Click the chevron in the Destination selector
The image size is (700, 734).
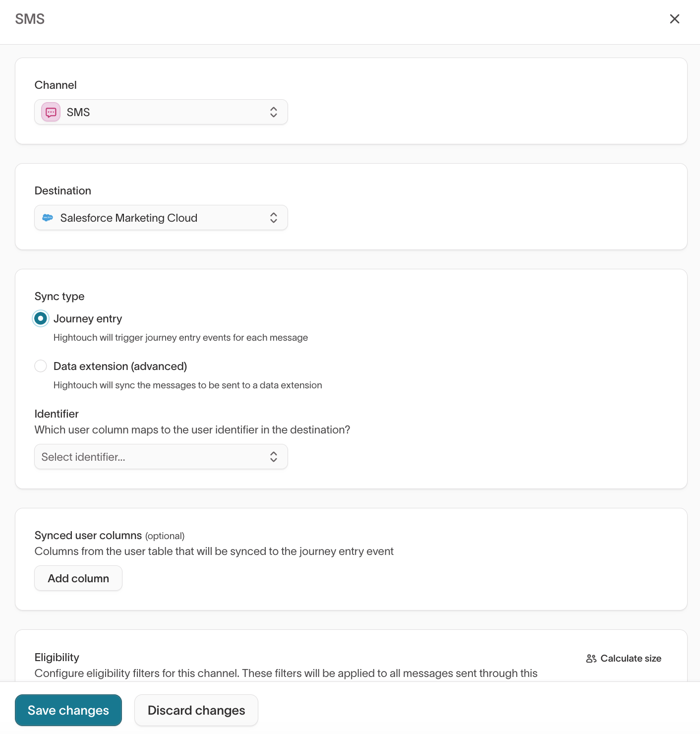(274, 218)
